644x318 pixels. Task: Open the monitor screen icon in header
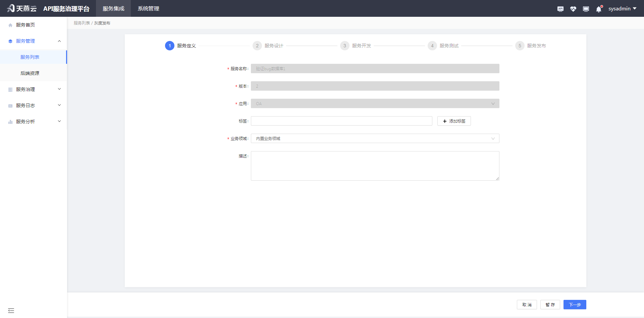pos(586,9)
